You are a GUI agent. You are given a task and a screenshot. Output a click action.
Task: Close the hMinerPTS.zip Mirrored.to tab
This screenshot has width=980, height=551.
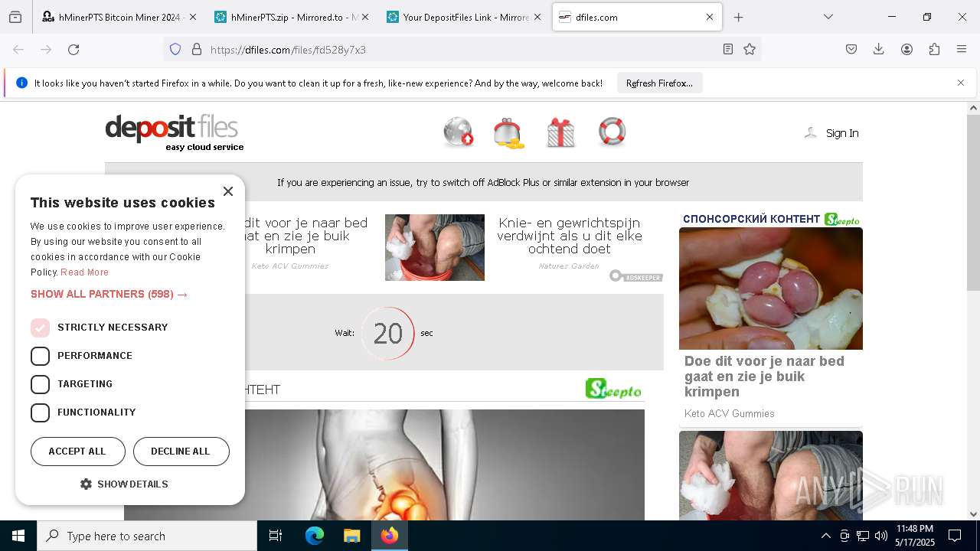click(364, 17)
